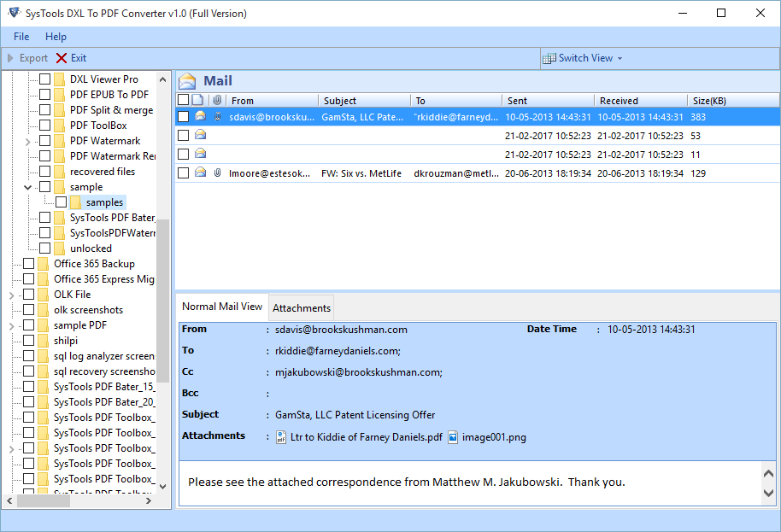Image resolution: width=781 pixels, height=532 pixels.
Task: Click the yellow Mail envelope icon
Action: tap(187, 79)
